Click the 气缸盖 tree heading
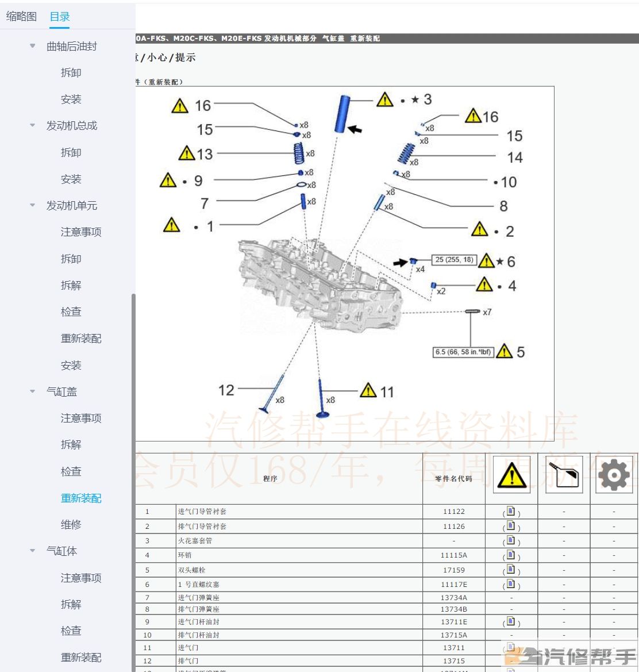This screenshot has width=639, height=672. click(x=61, y=391)
